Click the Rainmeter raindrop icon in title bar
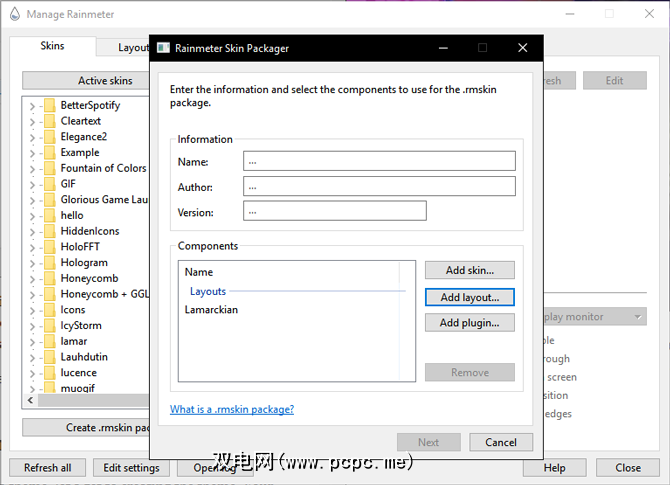670x485 pixels. [x=15, y=14]
